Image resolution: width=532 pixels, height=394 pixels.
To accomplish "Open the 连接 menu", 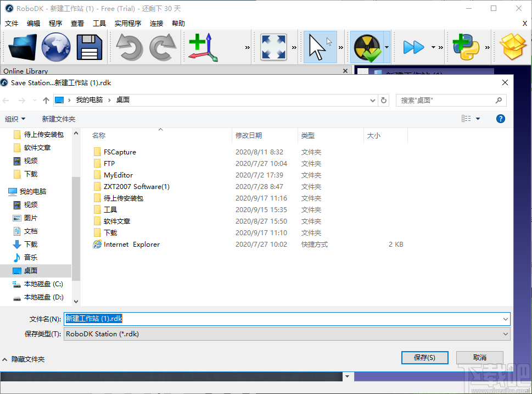I will [x=156, y=24].
